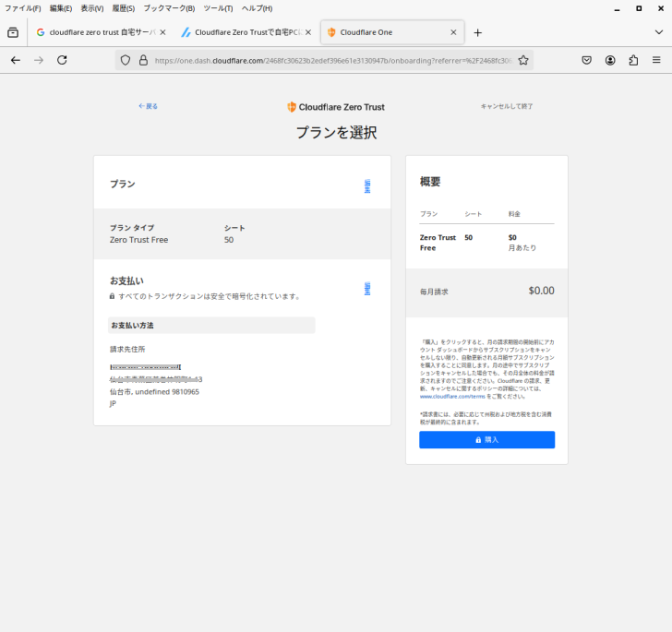Click the 仙台市, undefined 9810965 address line
The image size is (672, 632).
pos(154,391)
